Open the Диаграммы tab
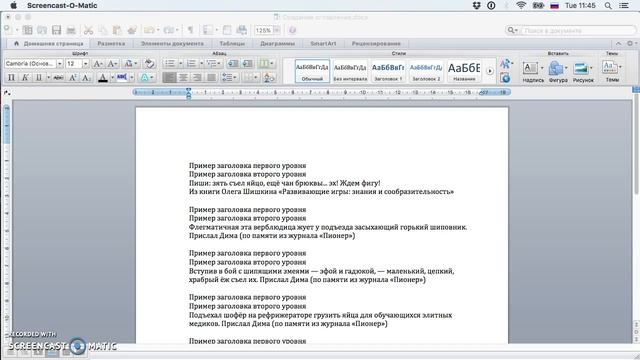The image size is (640, 360). point(277,43)
